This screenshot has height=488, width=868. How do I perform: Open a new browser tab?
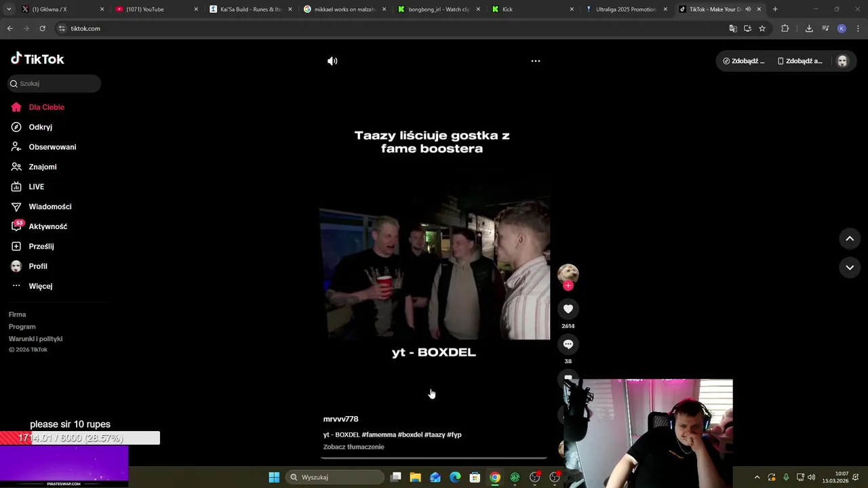775,9
